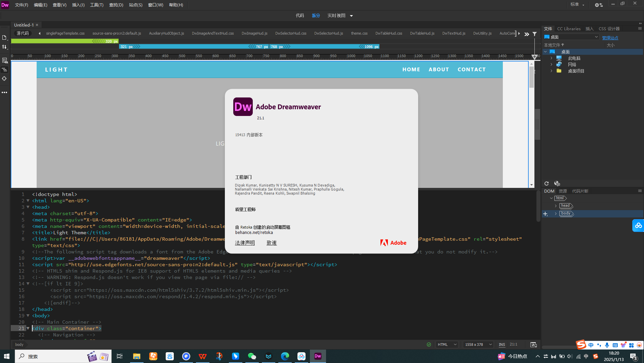Click Dreamweaver icon in the taskbar
The height and width of the screenshot is (363, 644).
click(x=318, y=356)
